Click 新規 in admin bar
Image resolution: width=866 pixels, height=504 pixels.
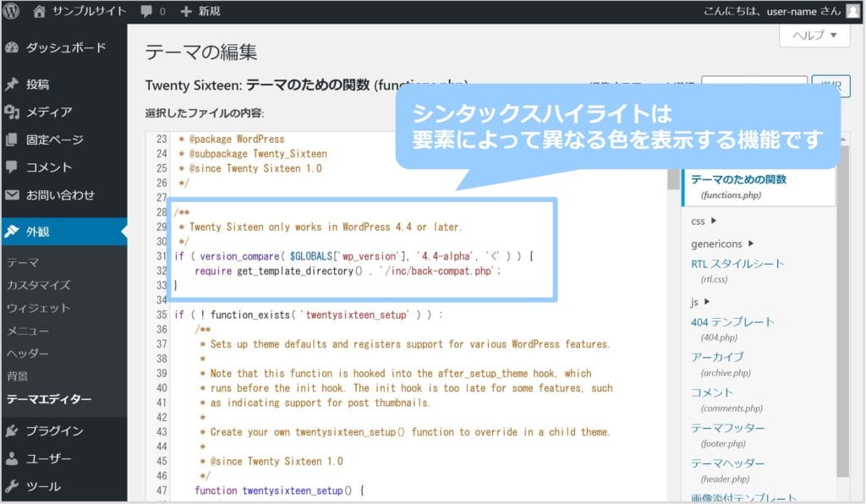[x=210, y=11]
